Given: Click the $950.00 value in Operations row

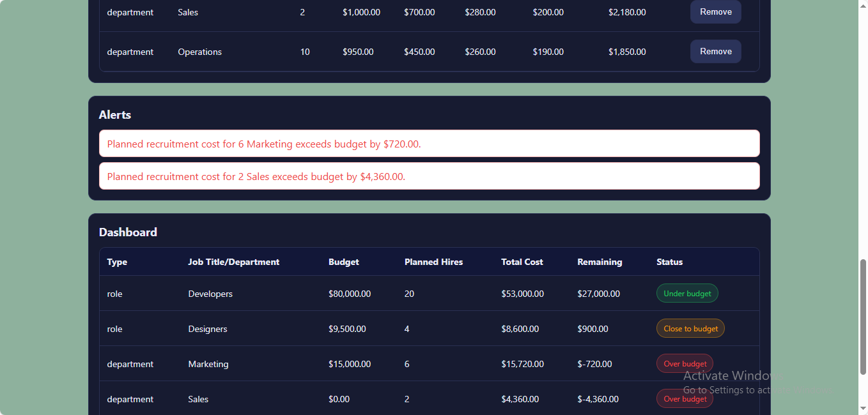Looking at the screenshot, I should coord(358,52).
